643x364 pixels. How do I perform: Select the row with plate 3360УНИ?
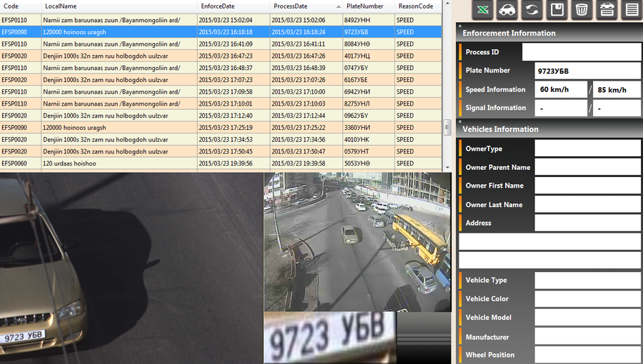[221, 127]
